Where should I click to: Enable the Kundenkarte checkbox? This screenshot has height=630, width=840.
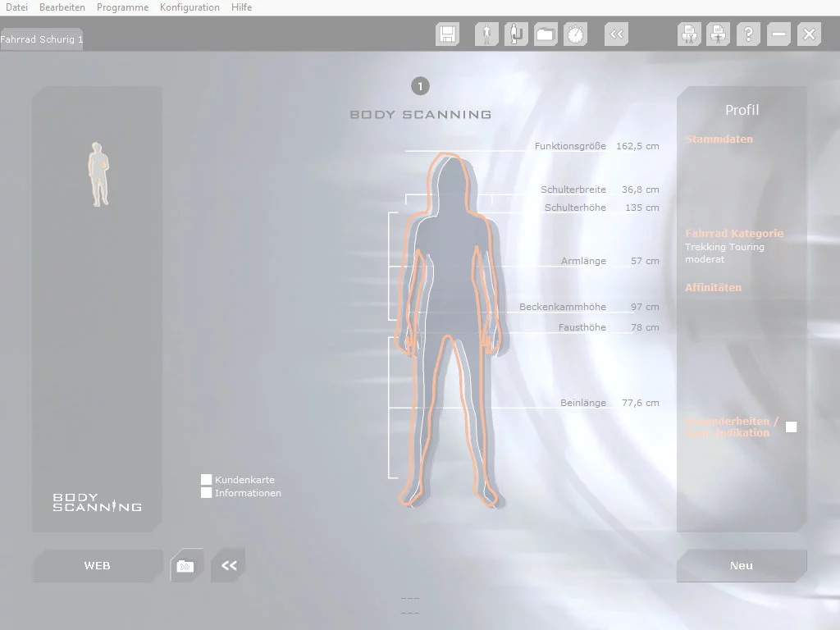pos(206,479)
